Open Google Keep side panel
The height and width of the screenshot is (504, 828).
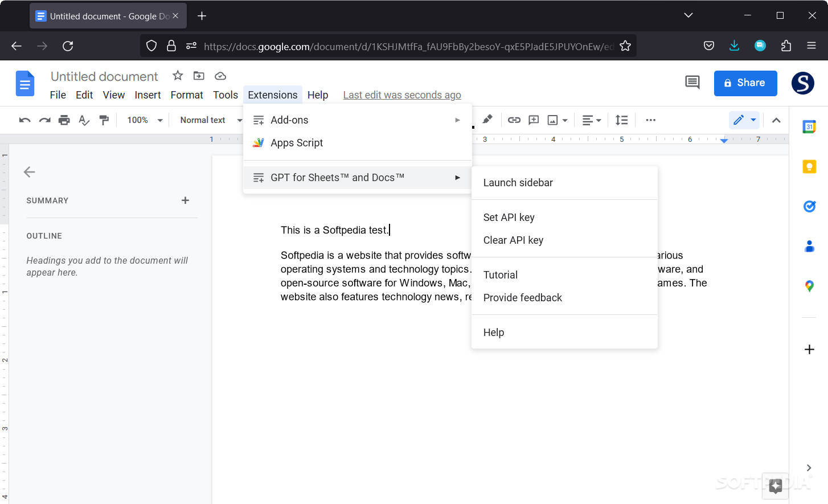pos(809,166)
